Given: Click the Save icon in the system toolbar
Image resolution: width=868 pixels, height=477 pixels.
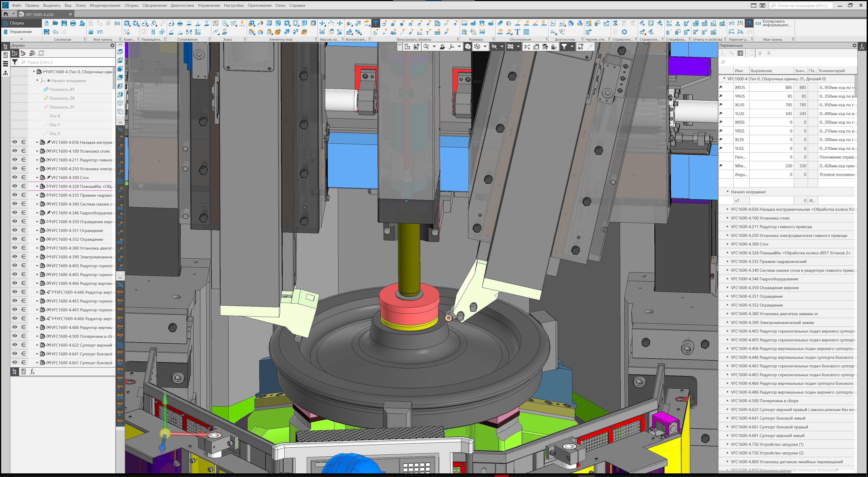Looking at the screenshot, I should click(x=64, y=23).
